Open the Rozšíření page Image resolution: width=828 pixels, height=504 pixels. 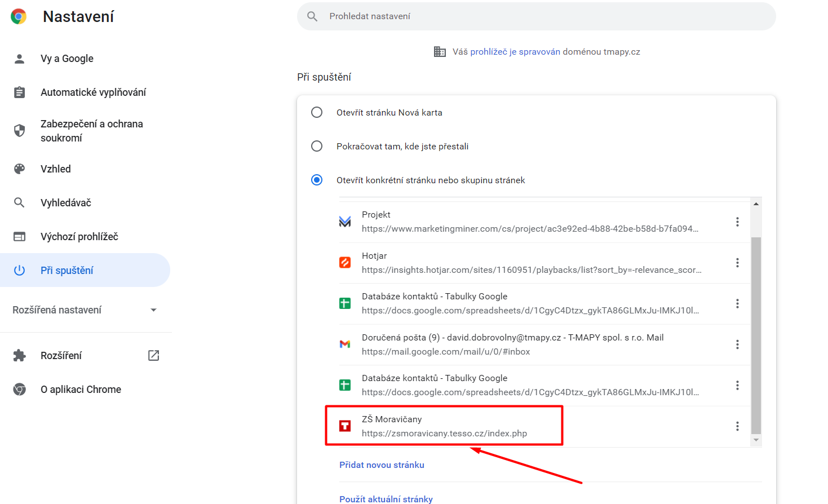85,356
